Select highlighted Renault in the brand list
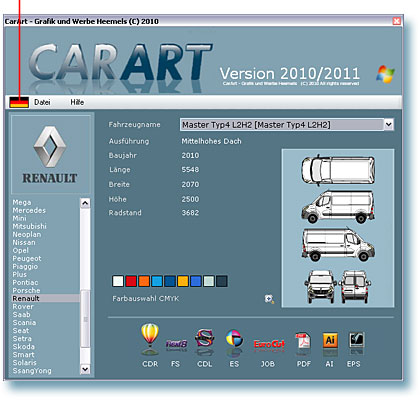Viewport: 420px width, 400px height. [x=46, y=298]
